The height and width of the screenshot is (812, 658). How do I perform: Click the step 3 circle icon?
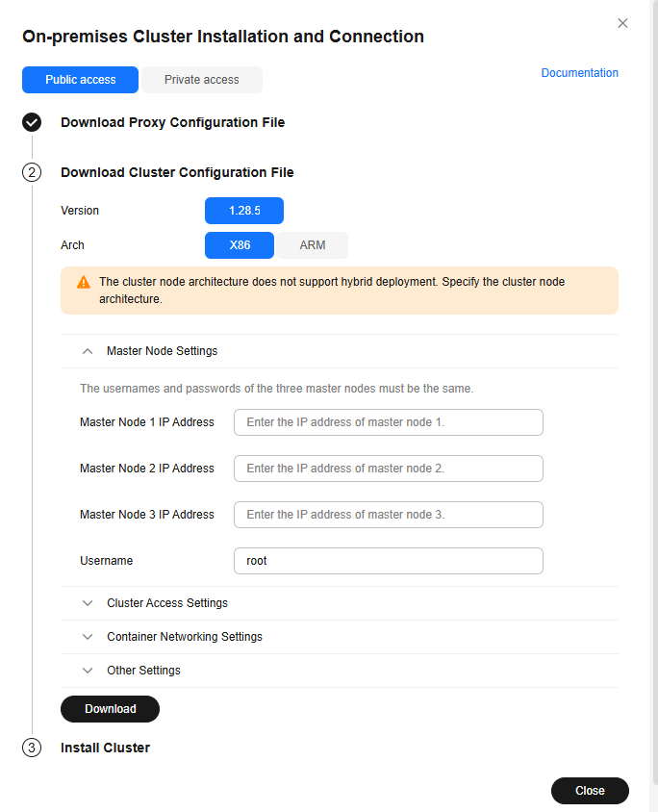(x=32, y=748)
